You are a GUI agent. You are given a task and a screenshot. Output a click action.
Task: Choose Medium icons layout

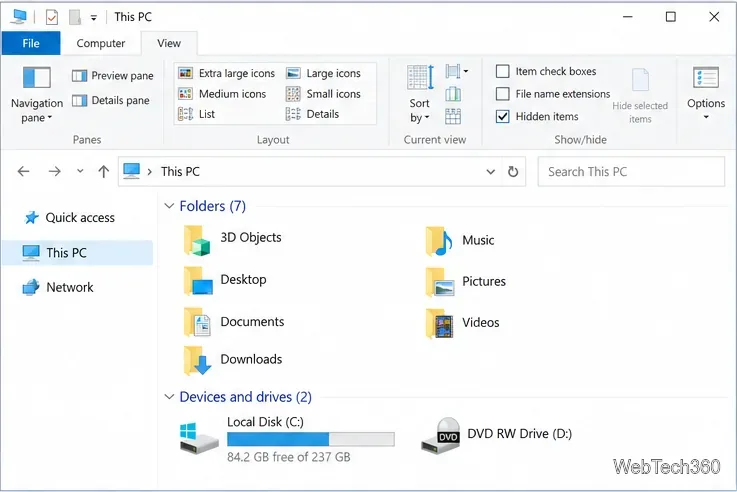[222, 94]
